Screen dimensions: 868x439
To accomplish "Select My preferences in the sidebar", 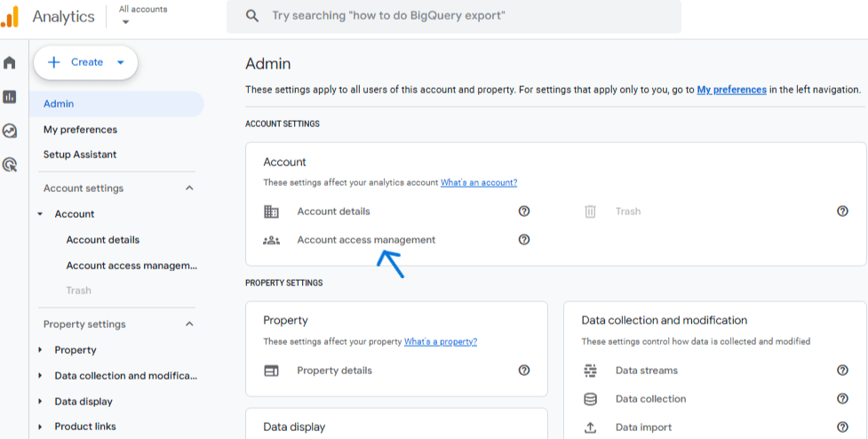I will (x=80, y=130).
